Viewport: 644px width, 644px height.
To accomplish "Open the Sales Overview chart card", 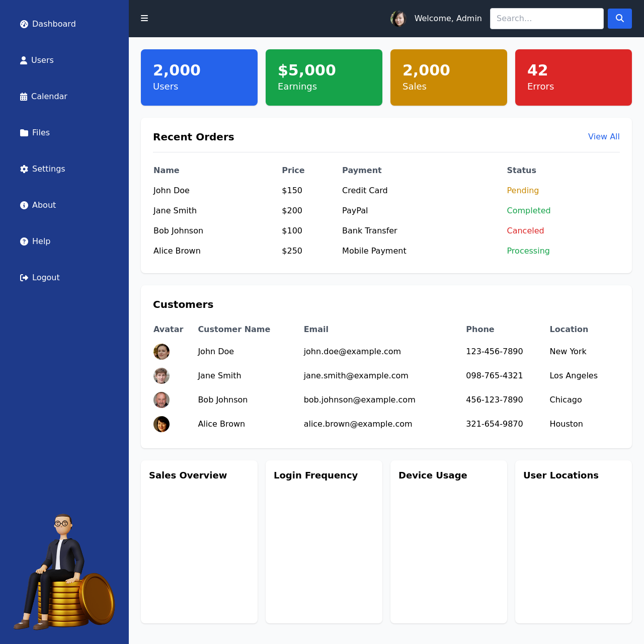I will [199, 542].
